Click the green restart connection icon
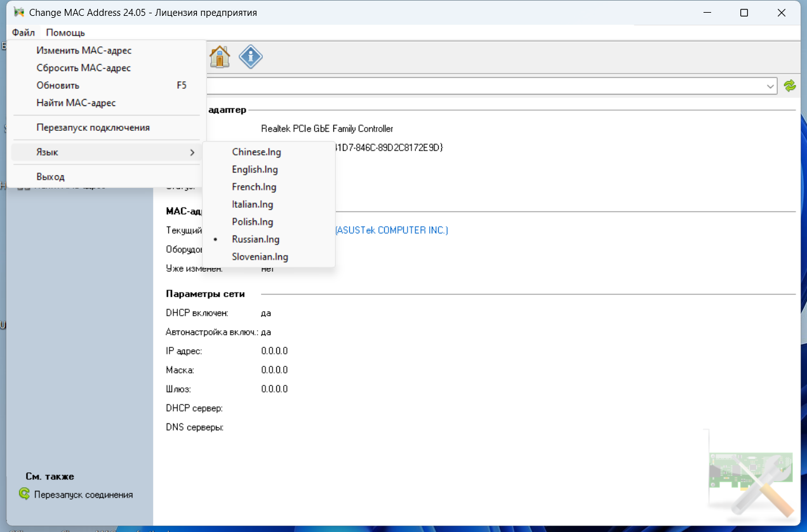 coord(24,493)
